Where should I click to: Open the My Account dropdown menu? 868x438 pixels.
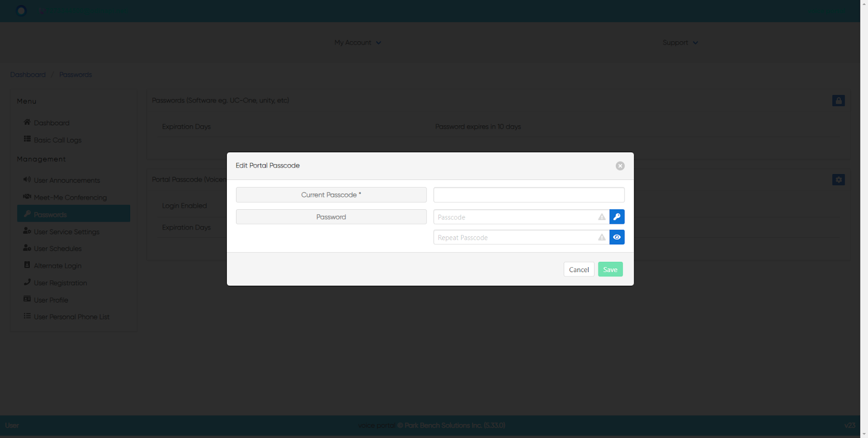pyautogui.click(x=358, y=42)
